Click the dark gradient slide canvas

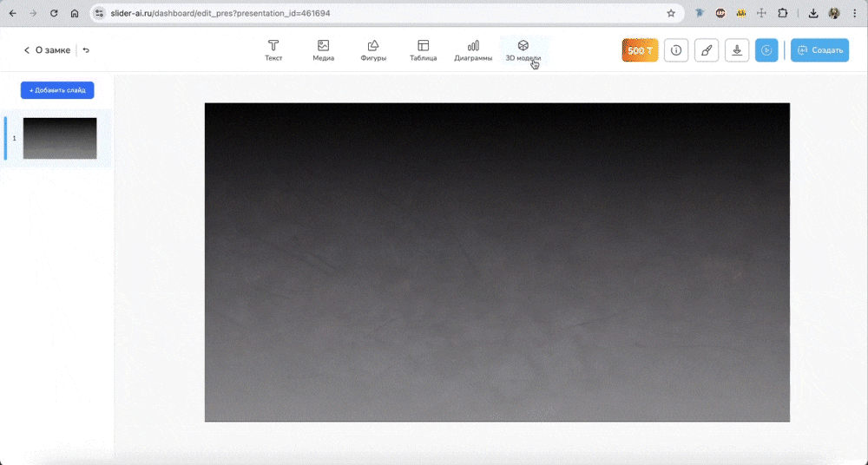pyautogui.click(x=497, y=262)
